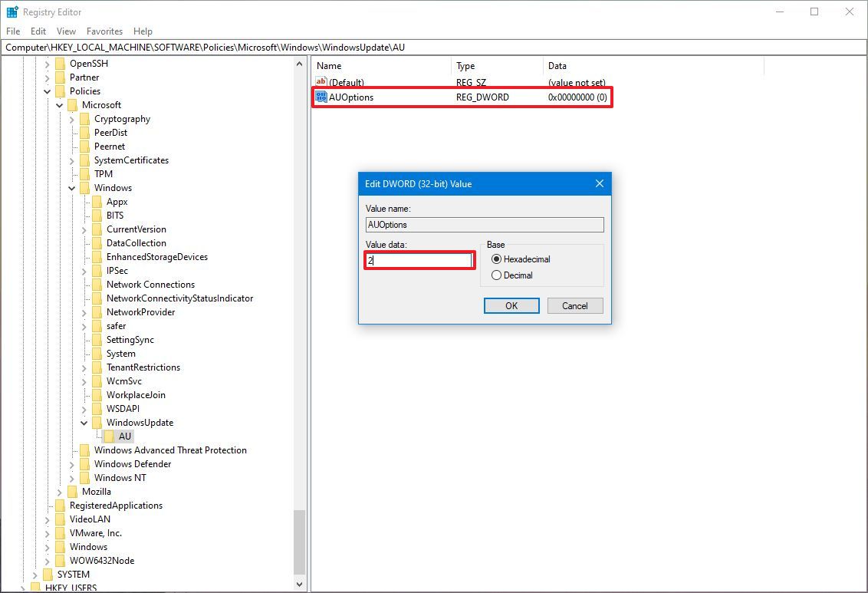Select the AUOptions DWORD value icon
Screen dimensions: 868x593
point(321,97)
